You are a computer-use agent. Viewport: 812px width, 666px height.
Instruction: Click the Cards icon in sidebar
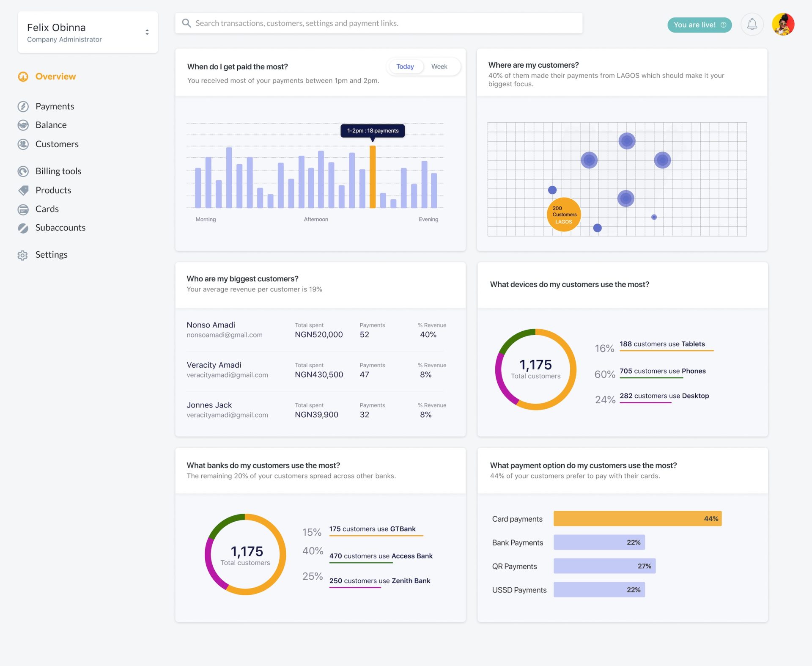(23, 209)
